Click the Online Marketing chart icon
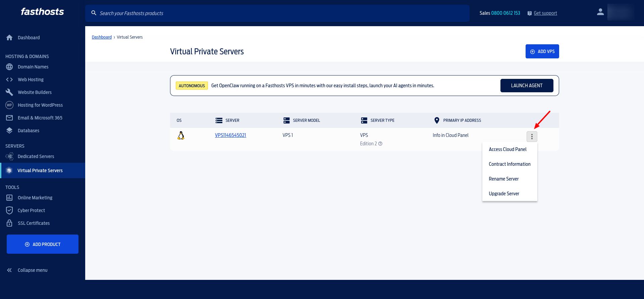Screen dimensions: 644x299 (x=9, y=198)
